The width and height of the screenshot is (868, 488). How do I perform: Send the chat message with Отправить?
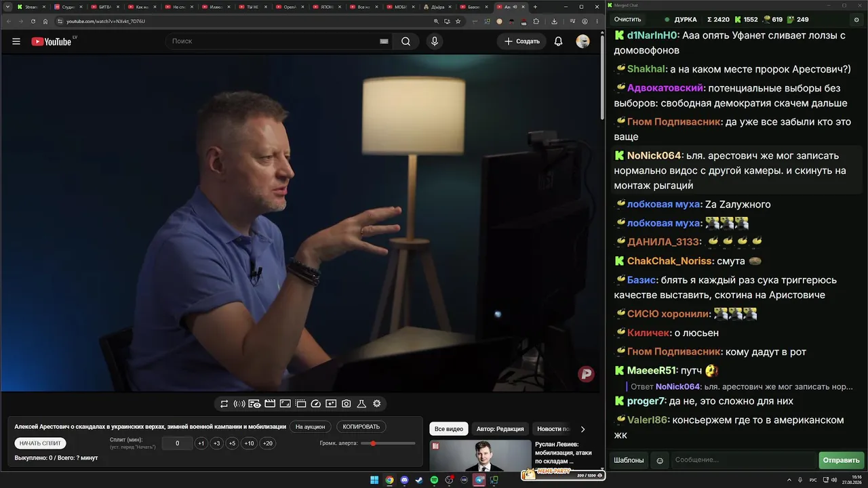pos(841,461)
